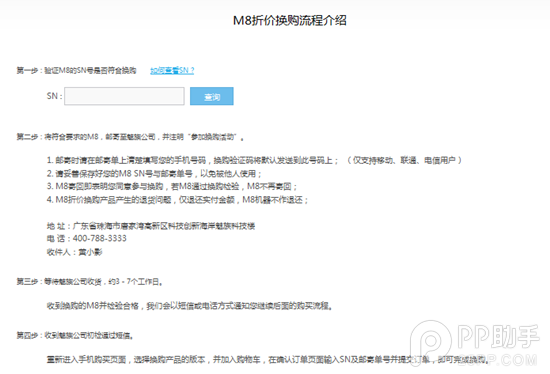Click the 第三步 step heading text
Image resolution: width=550 pixels, height=374 pixels.
pos(89,282)
